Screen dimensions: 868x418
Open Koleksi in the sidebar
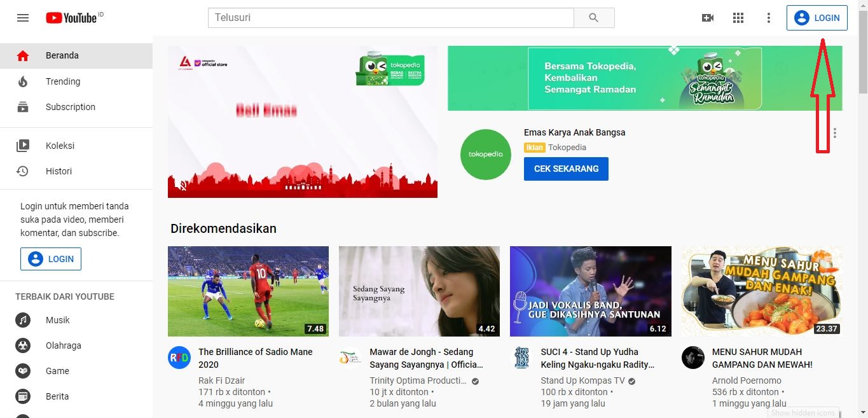(x=76, y=146)
